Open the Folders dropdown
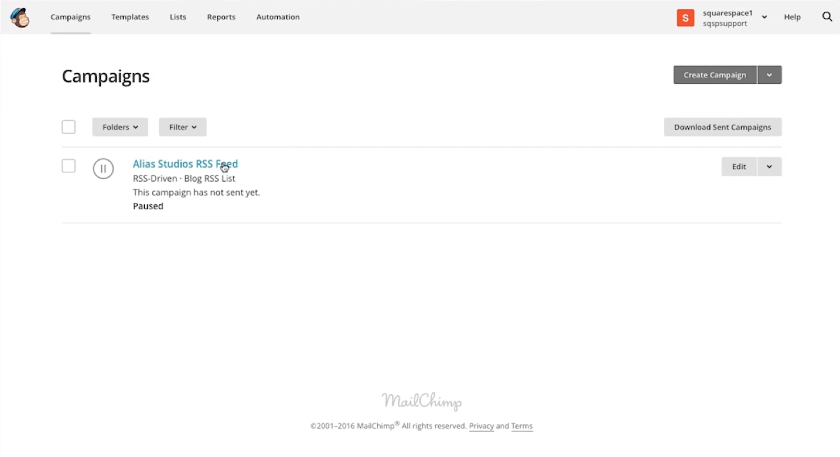The height and width of the screenshot is (457, 840). (120, 127)
